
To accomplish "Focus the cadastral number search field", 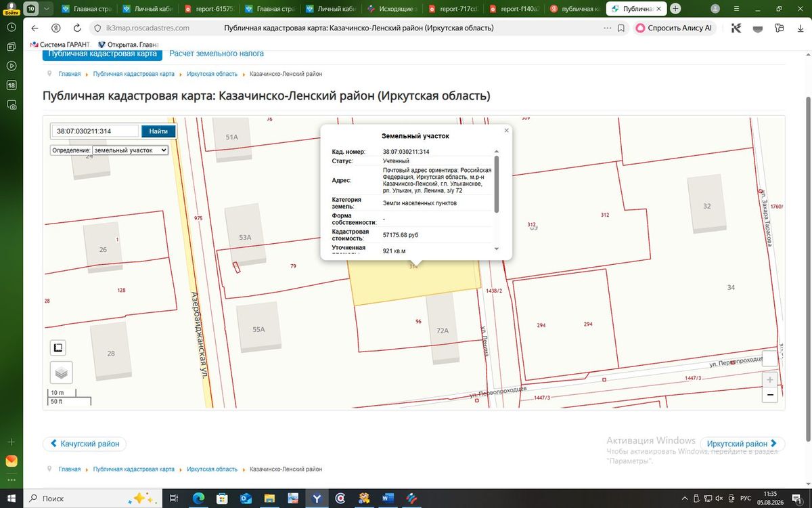I will (95, 131).
